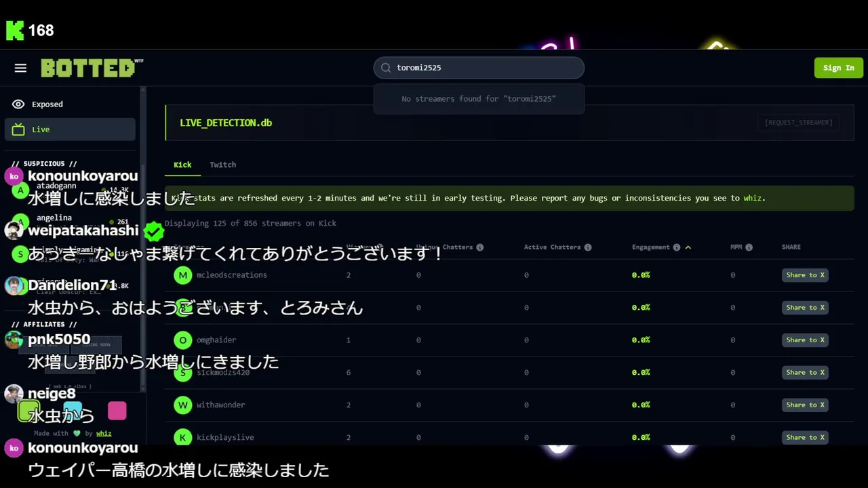The width and height of the screenshot is (868, 488).
Task: Click streamer name mcleodscreations
Action: pyautogui.click(x=232, y=275)
